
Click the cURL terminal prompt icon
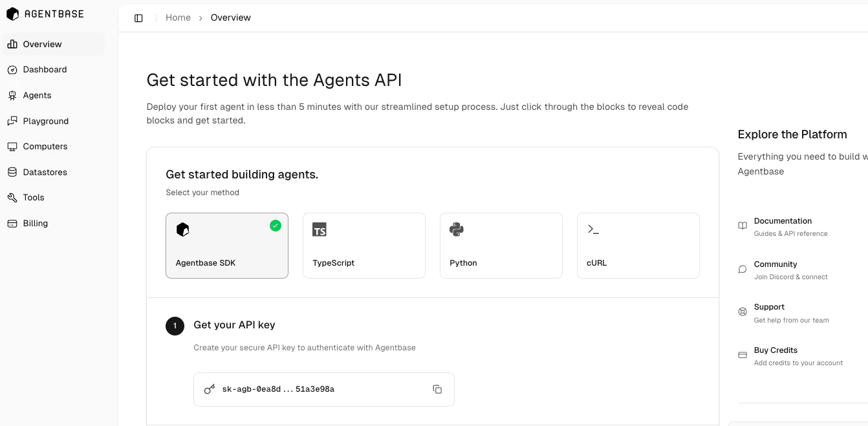pos(593,229)
